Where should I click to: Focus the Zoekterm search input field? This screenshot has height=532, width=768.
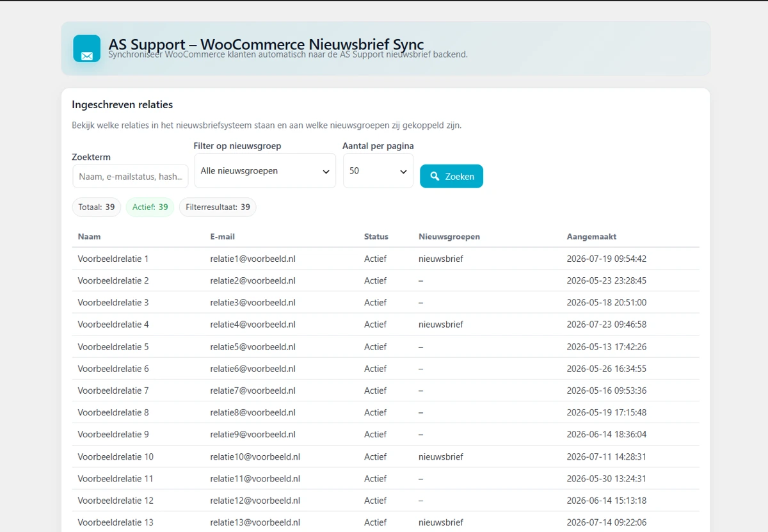(x=131, y=176)
